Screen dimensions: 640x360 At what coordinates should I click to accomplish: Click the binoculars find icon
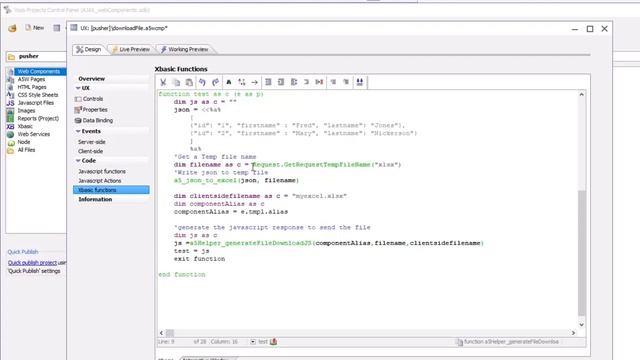360,82
